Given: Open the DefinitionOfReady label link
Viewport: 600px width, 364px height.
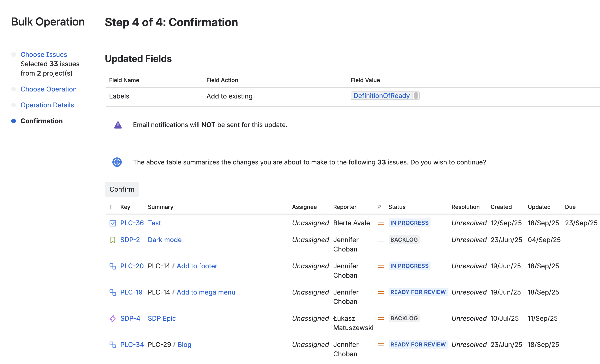Looking at the screenshot, I should (x=381, y=96).
